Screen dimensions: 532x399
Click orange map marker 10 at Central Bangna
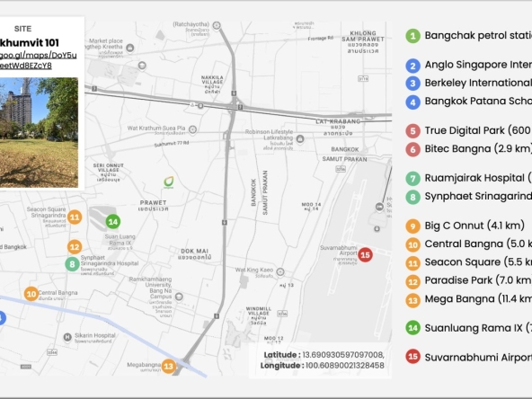(31, 294)
